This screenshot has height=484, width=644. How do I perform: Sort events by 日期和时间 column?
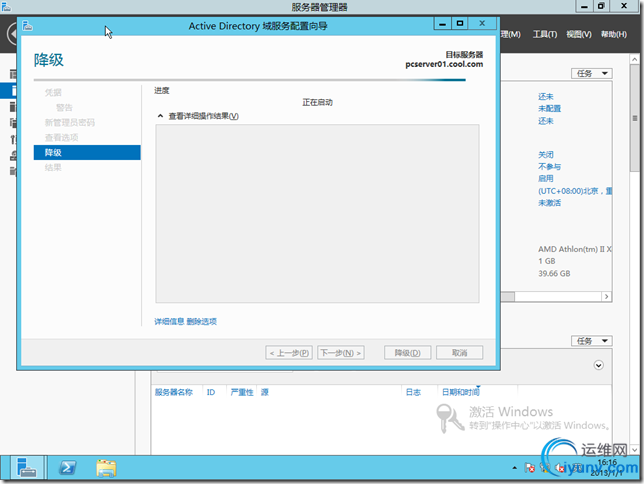pos(460,392)
